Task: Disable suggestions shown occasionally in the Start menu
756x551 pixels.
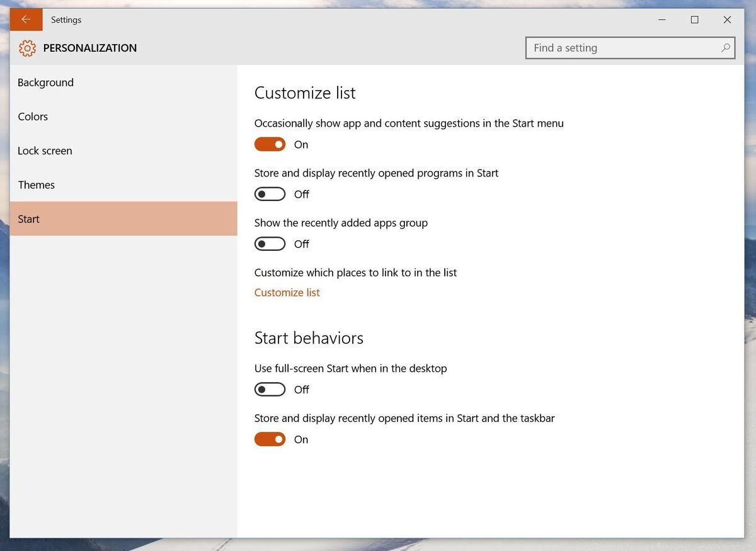Action: click(x=270, y=144)
